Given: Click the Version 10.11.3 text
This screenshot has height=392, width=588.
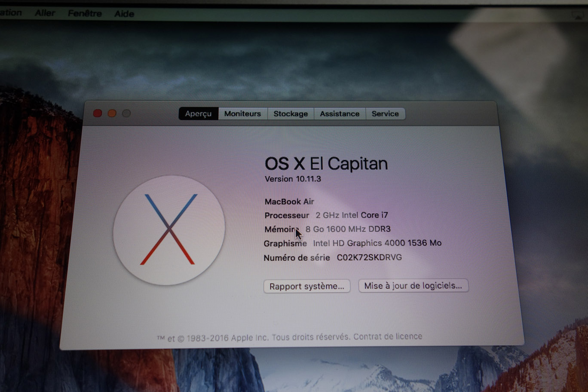Looking at the screenshot, I should (x=293, y=179).
